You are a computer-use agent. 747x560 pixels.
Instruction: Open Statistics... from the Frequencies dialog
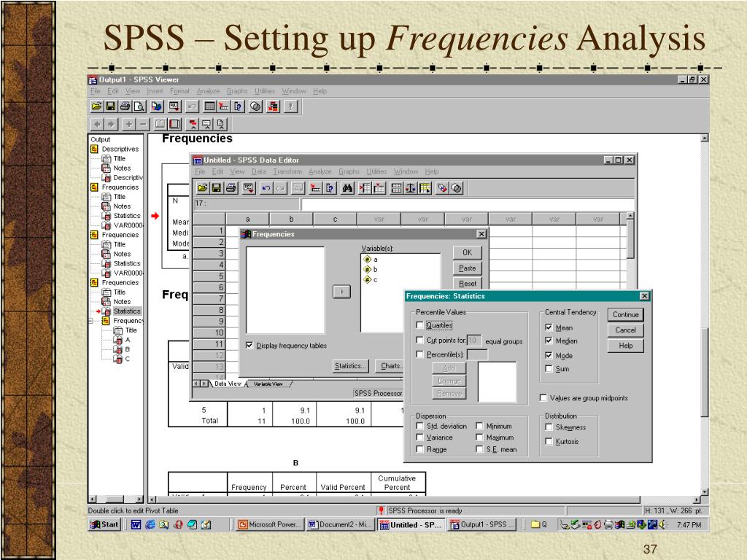(350, 366)
